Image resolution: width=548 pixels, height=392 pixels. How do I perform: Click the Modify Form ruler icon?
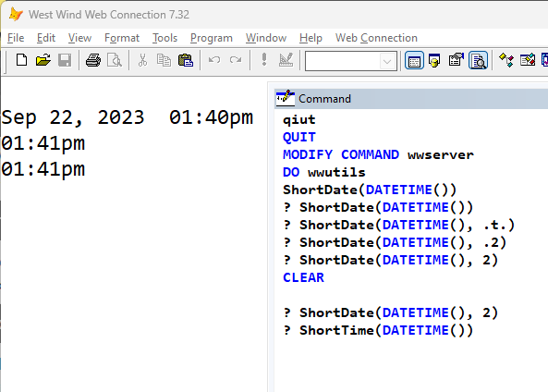[x=286, y=60]
